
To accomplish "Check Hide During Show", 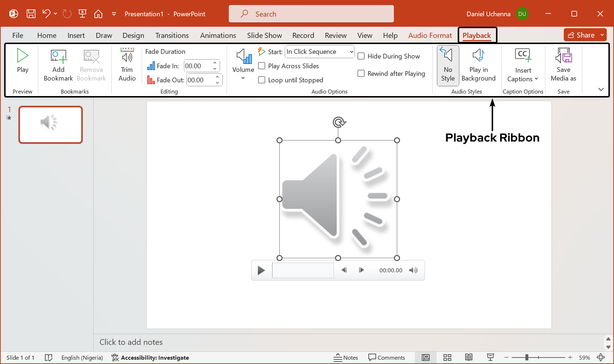I will (361, 56).
